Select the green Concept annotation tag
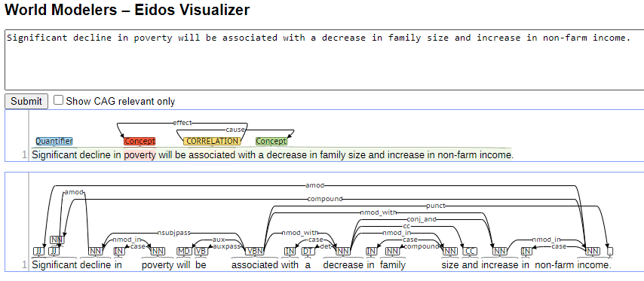 tap(271, 141)
